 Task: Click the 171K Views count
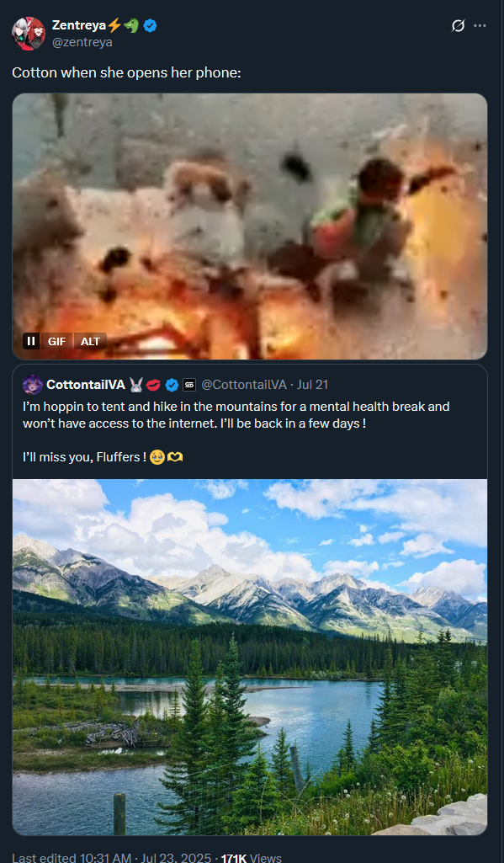click(252, 858)
